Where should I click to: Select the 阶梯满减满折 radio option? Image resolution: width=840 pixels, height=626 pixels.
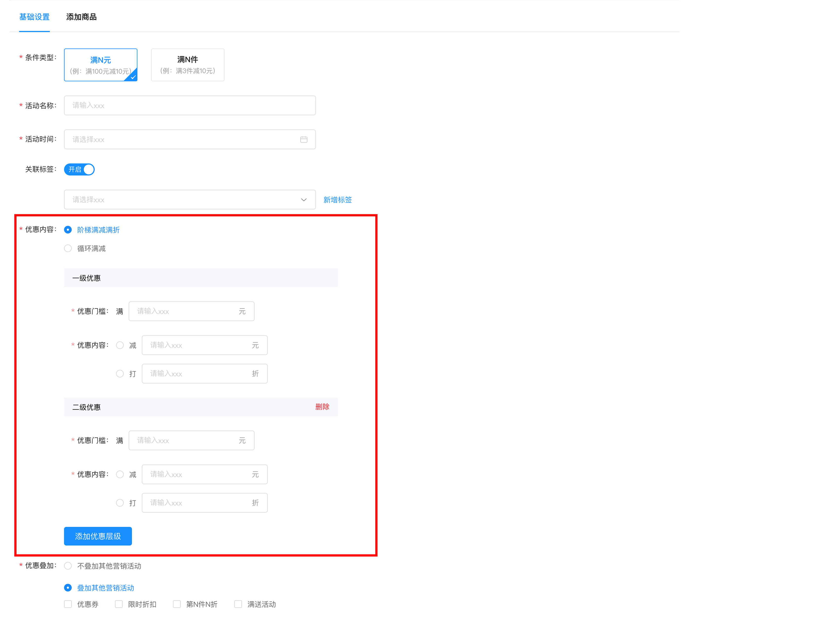coord(68,230)
